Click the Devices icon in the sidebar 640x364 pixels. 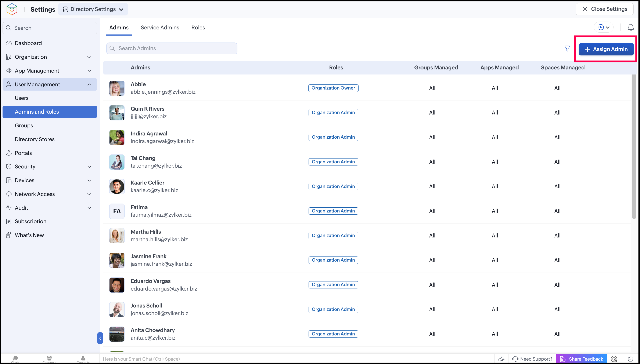tap(9, 180)
